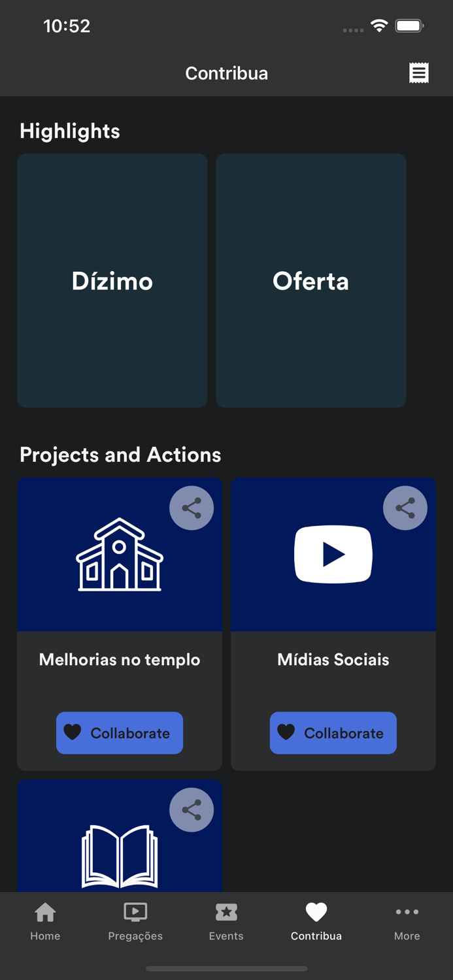Screen dimensions: 453x980
Task: Open the receipt icon in the top bar
Action: pos(419,73)
